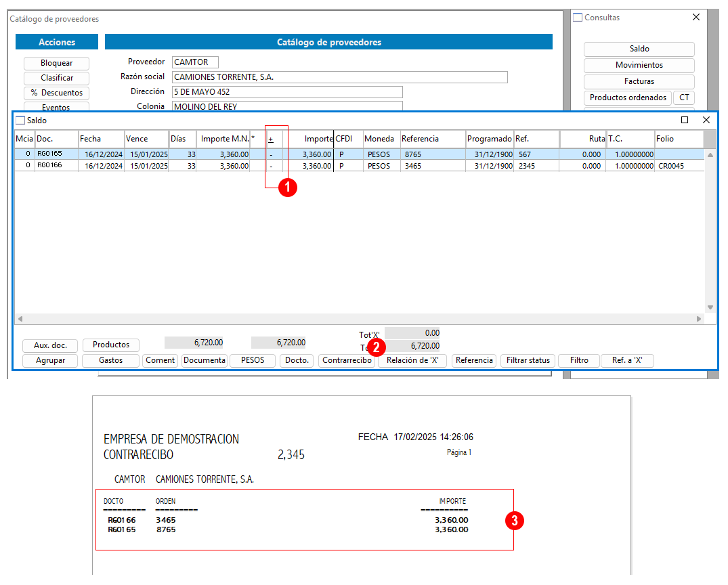Click left arrow of horizontal scrollbar
Image resolution: width=728 pixels, height=585 pixels.
(x=20, y=319)
